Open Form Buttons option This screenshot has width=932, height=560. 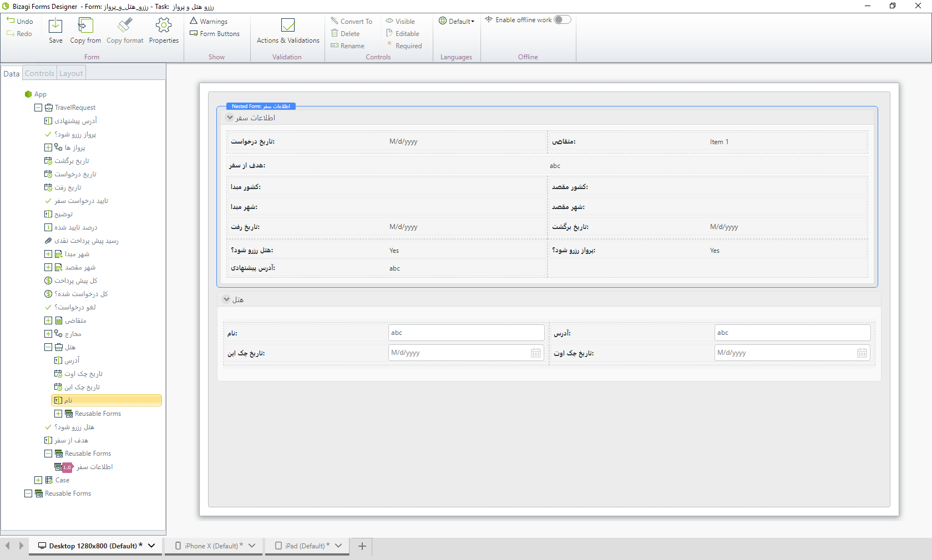click(215, 34)
